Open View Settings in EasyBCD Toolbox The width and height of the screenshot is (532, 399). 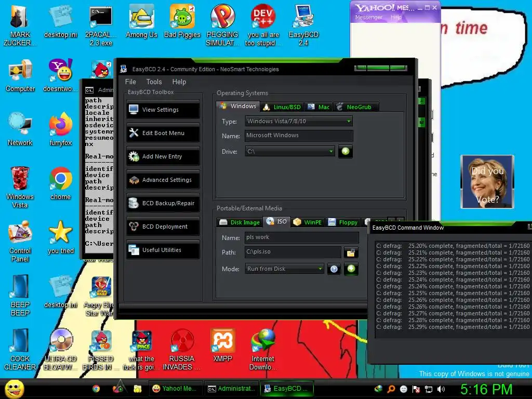[163, 110]
